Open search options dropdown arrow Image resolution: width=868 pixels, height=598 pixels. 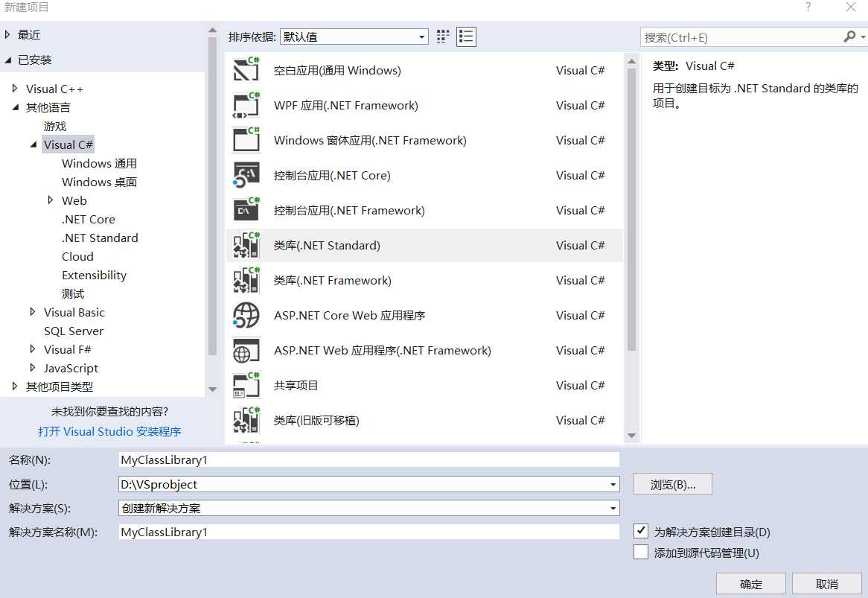863,37
